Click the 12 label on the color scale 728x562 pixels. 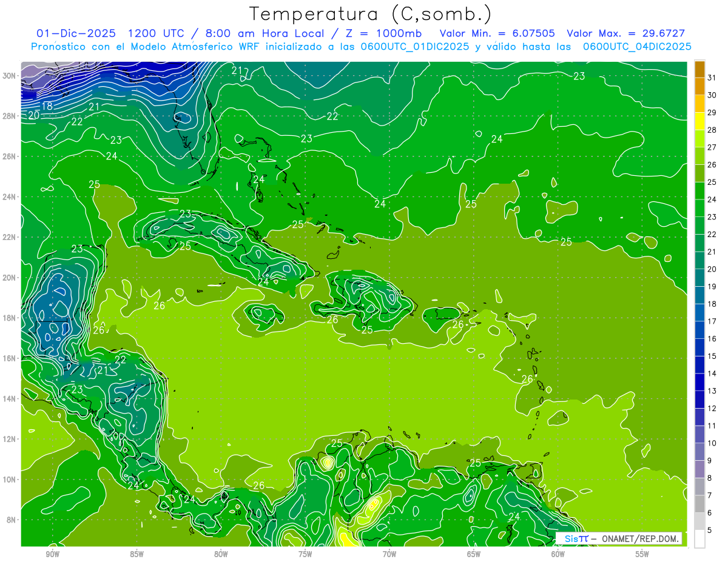click(712, 408)
